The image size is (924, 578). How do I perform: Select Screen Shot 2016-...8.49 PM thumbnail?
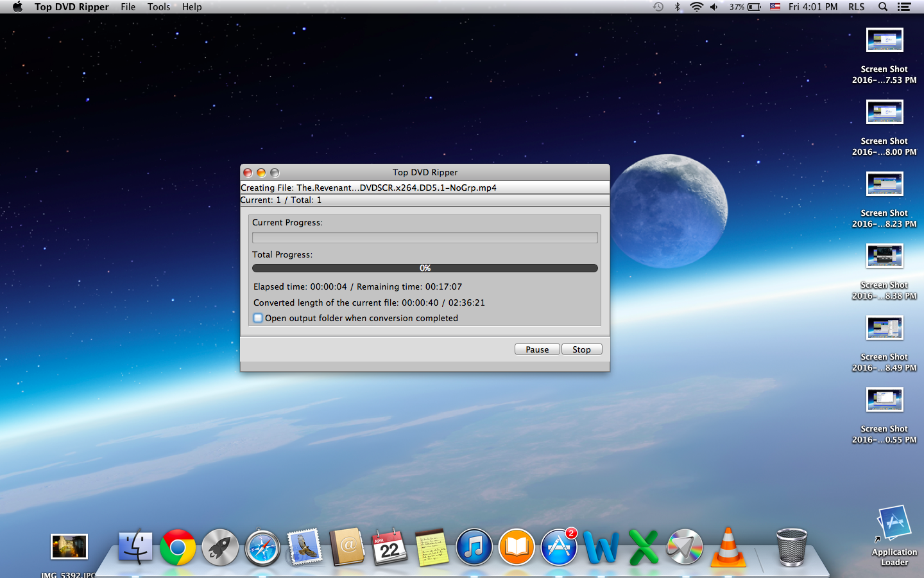(884, 328)
